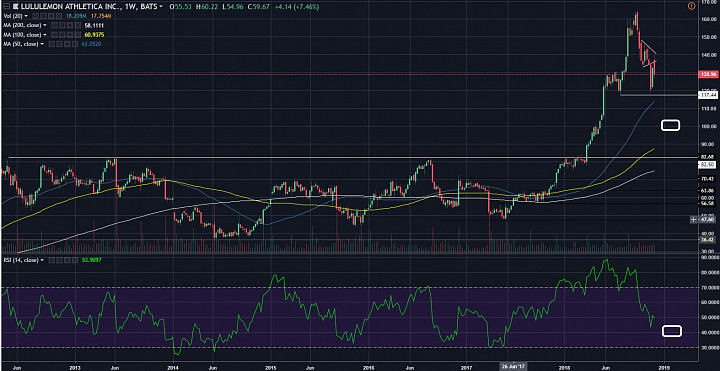Image resolution: width=720 pixels, height=371 pixels.
Task: Hide the RSI (14, close) indicator via eye icon
Action: point(51,260)
